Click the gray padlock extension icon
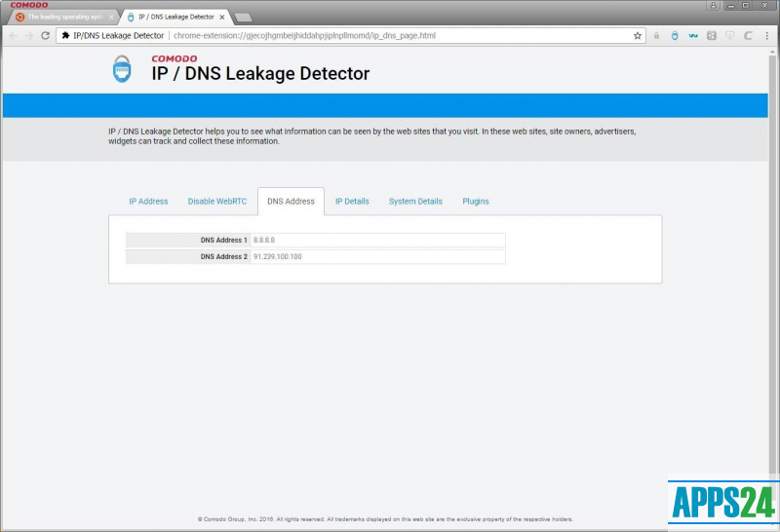Image resolution: width=780 pixels, height=532 pixels. point(656,36)
